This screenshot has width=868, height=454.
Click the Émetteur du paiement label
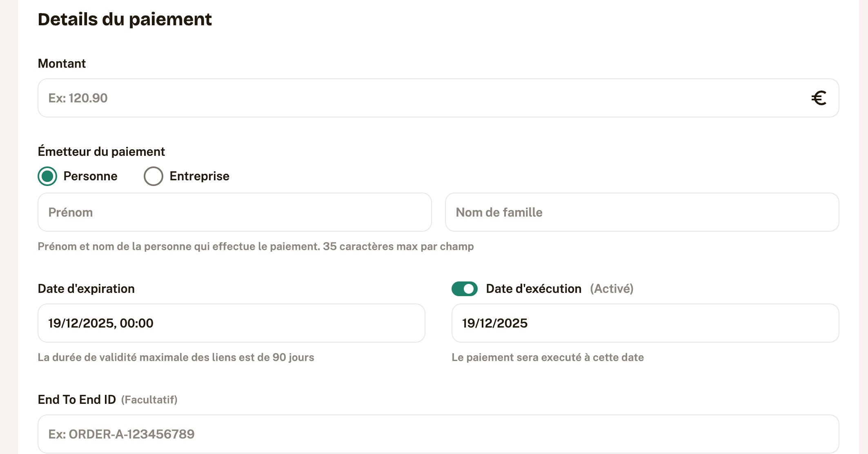coord(101,152)
